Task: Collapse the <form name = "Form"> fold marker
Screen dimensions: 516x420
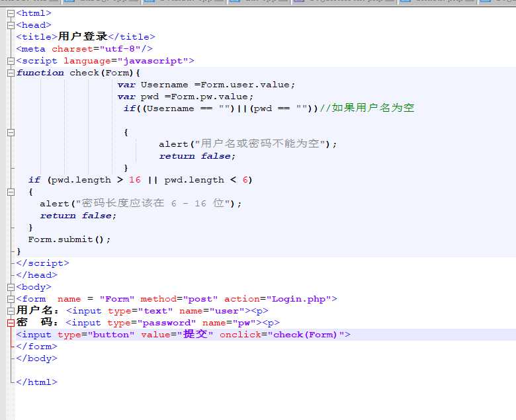Action: 11,299
